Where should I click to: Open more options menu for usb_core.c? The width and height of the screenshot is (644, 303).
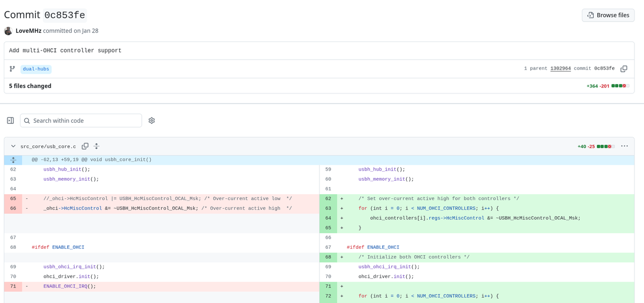click(624, 146)
